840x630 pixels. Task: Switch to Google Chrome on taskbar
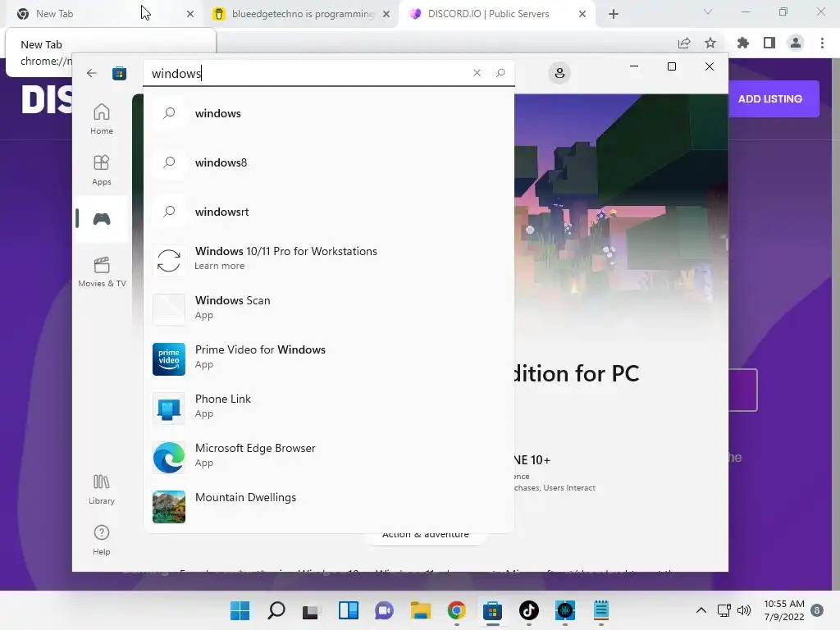pos(456,610)
